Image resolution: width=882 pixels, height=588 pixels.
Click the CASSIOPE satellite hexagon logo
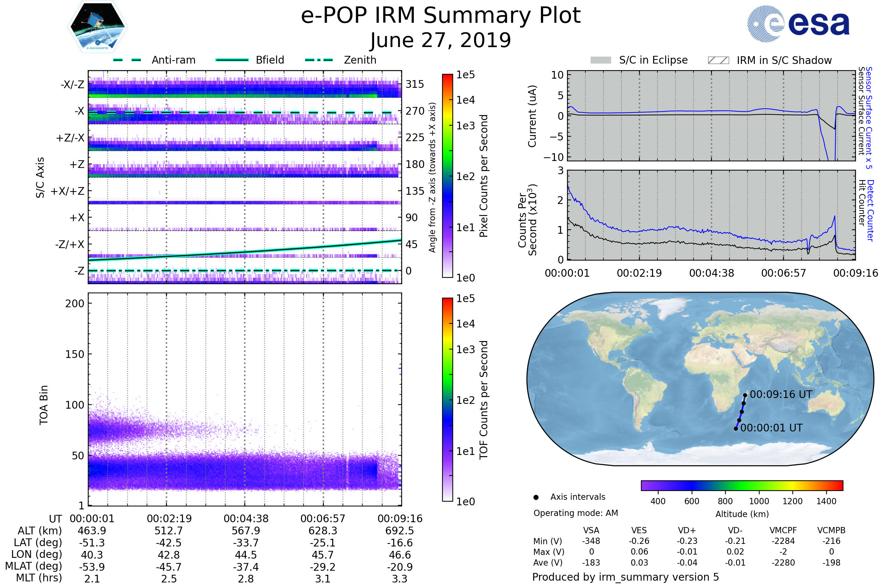(97, 27)
